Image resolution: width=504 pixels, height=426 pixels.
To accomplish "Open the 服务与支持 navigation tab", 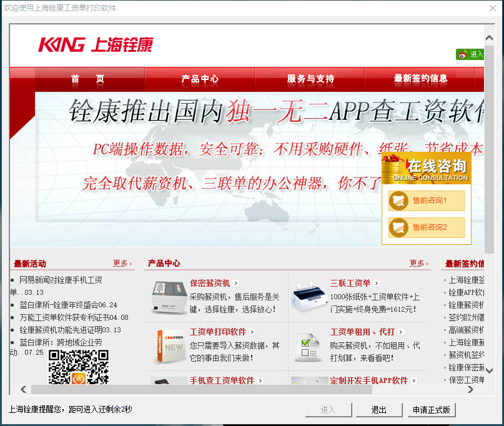I will coord(310,79).
